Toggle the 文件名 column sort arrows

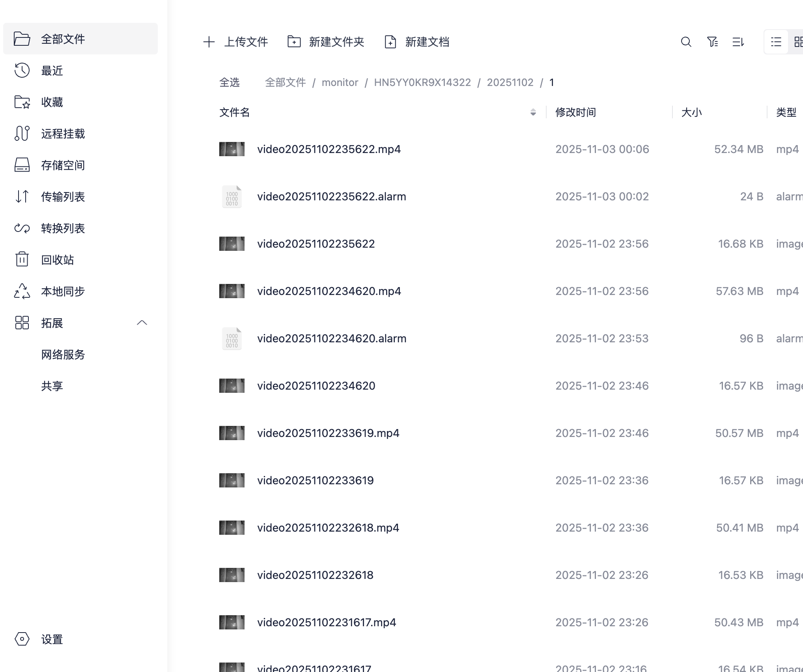(x=533, y=112)
